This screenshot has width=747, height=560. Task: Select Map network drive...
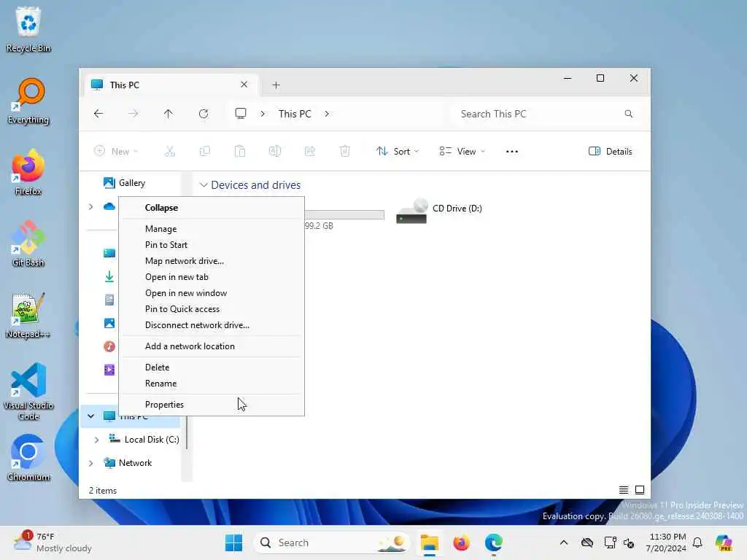point(212,261)
